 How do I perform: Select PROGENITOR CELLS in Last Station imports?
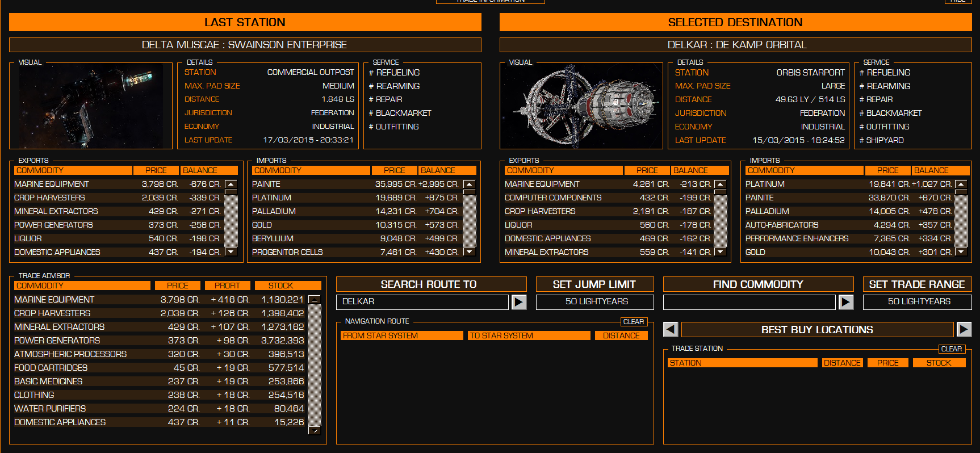click(x=356, y=252)
